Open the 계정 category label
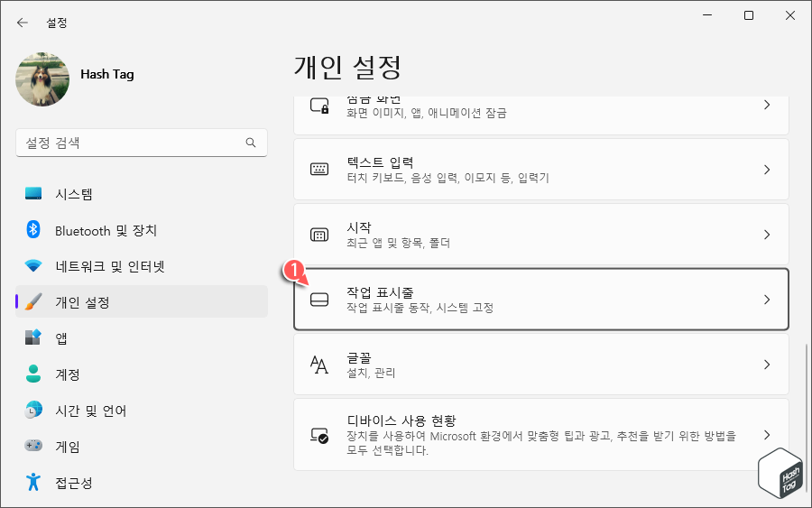Screen dimensions: 812x508 [x=68, y=374]
